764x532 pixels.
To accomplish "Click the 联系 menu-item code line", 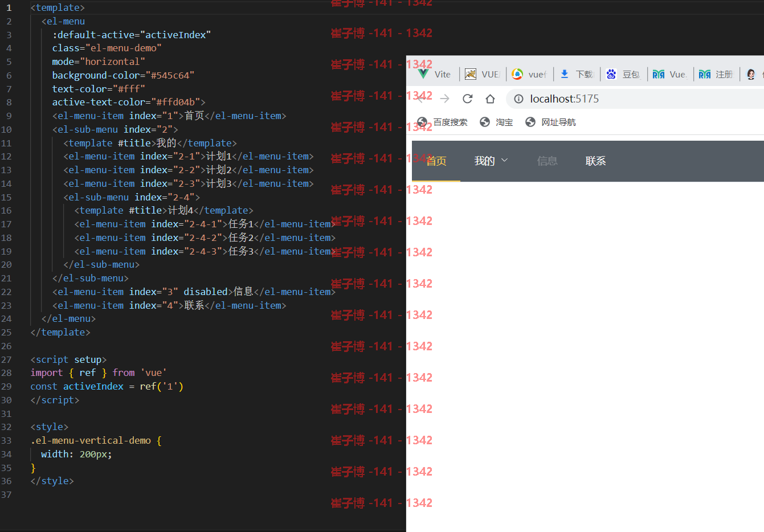I will [169, 305].
